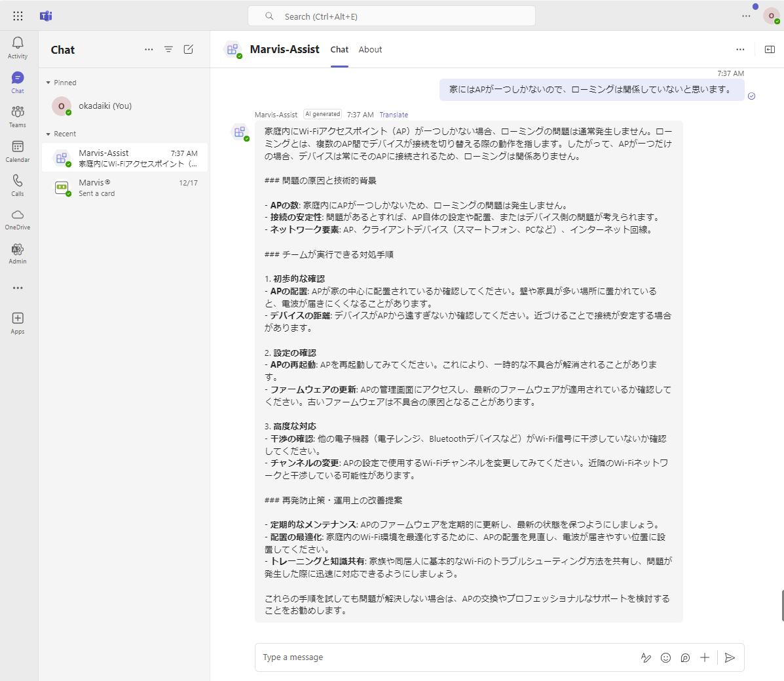Image resolution: width=784 pixels, height=681 pixels.
Task: Select the Chat tab in the header
Action: click(339, 49)
